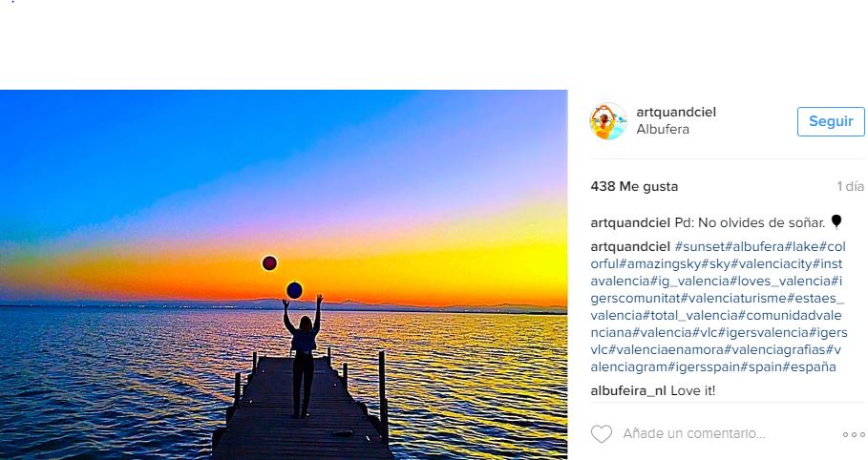This screenshot has height=460, width=868.
Task: Click the 1 día timestamp
Action: coord(850,187)
